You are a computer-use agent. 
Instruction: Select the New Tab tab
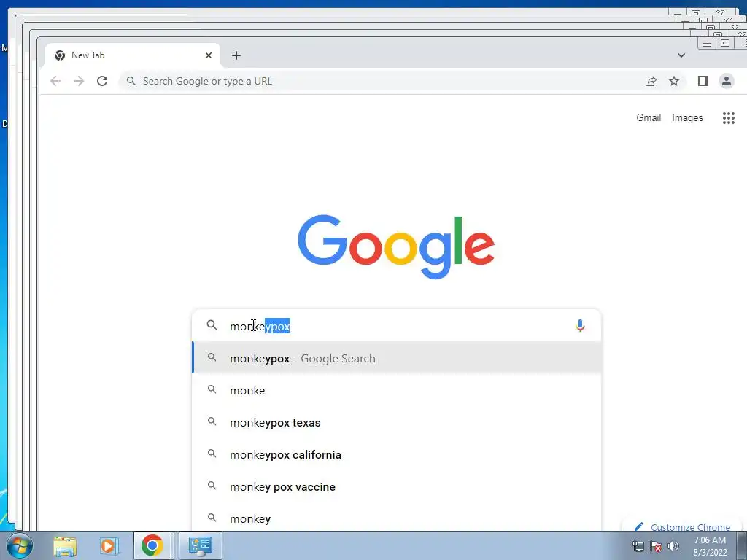tap(133, 55)
